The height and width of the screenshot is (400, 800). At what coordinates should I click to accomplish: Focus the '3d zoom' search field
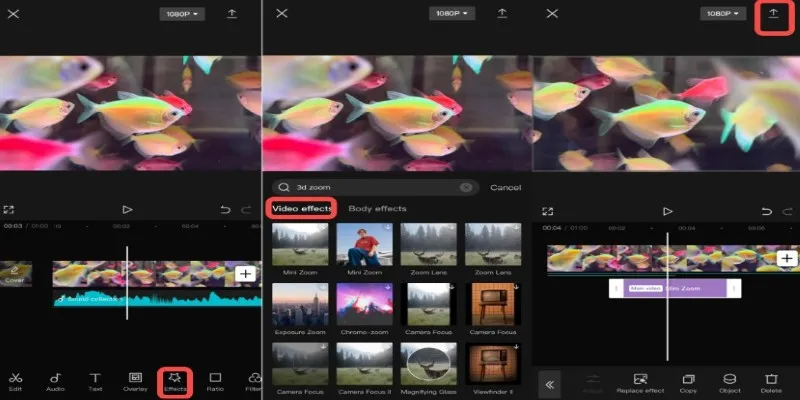coord(375,187)
